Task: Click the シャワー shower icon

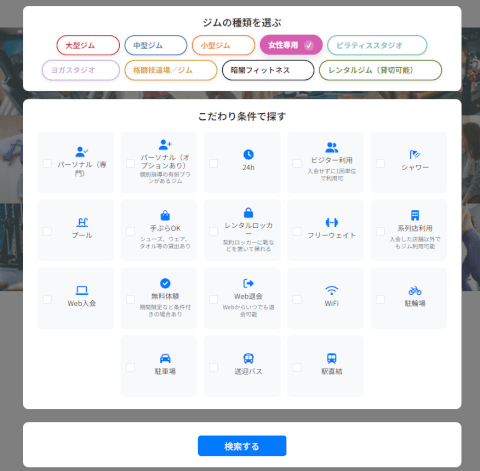Action: tap(415, 154)
